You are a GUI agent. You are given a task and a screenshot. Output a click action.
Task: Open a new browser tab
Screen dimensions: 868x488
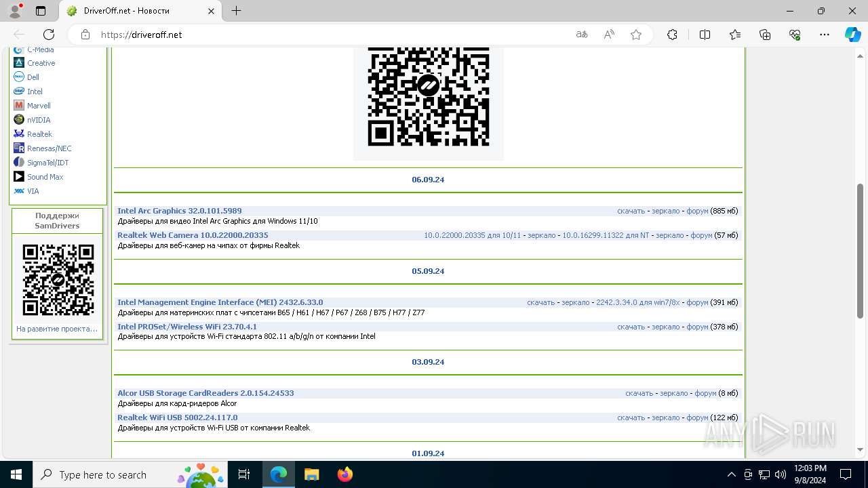tap(236, 11)
